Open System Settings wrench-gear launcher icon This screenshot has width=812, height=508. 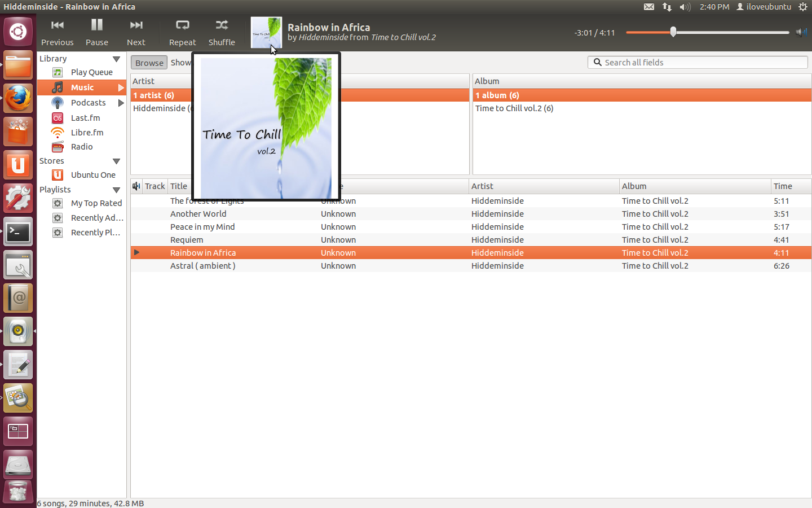(18, 198)
